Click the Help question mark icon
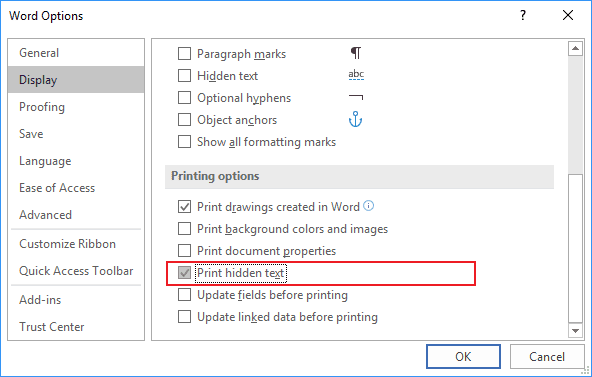This screenshot has height=377, width=592. [523, 15]
